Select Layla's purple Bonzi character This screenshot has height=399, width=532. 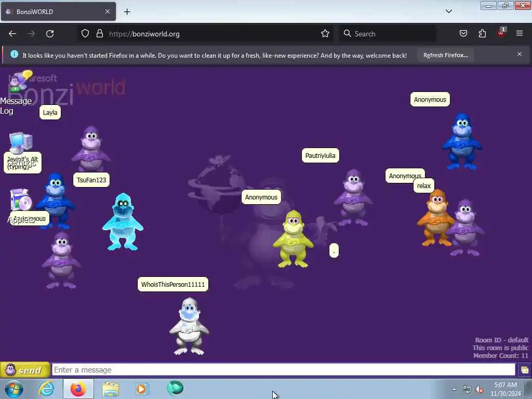(x=91, y=149)
